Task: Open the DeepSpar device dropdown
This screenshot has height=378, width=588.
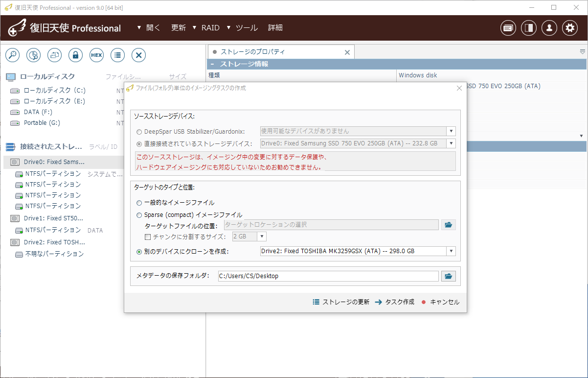Action: (x=451, y=131)
